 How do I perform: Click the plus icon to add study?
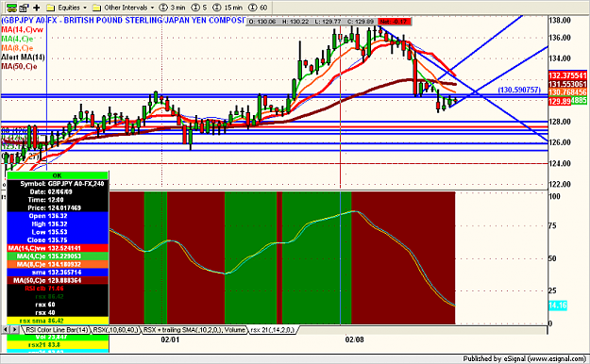click(37, 8)
